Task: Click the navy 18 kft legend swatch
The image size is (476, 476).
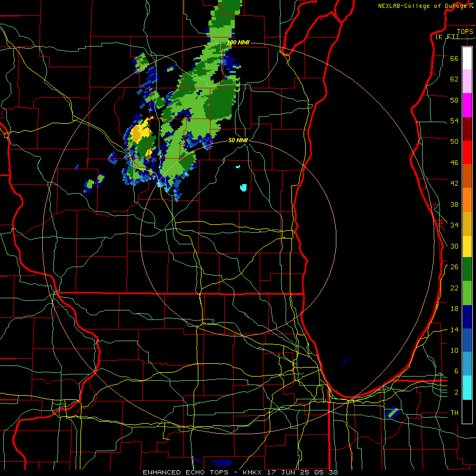Action: pos(467,317)
